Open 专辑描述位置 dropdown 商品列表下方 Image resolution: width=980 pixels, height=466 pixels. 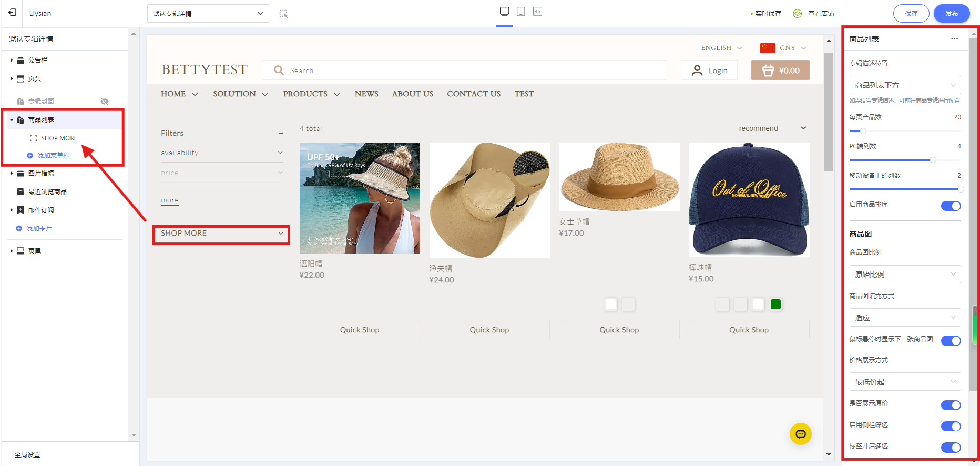(x=905, y=85)
